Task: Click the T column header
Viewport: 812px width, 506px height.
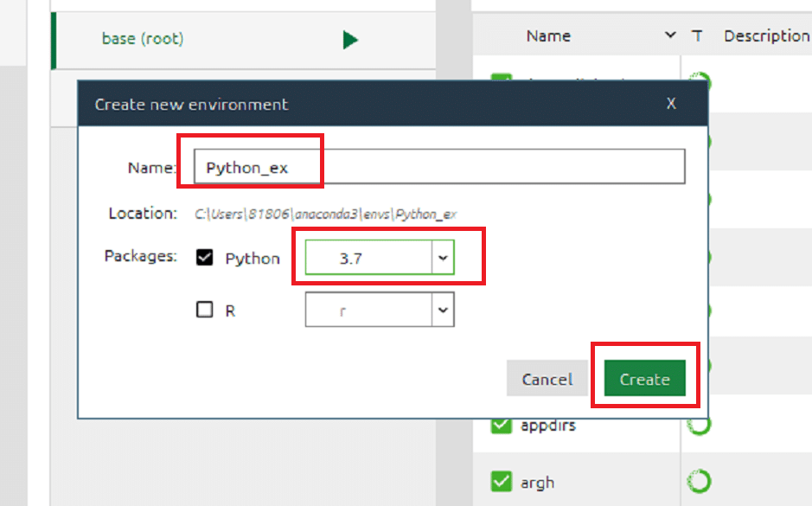Action: click(x=697, y=35)
